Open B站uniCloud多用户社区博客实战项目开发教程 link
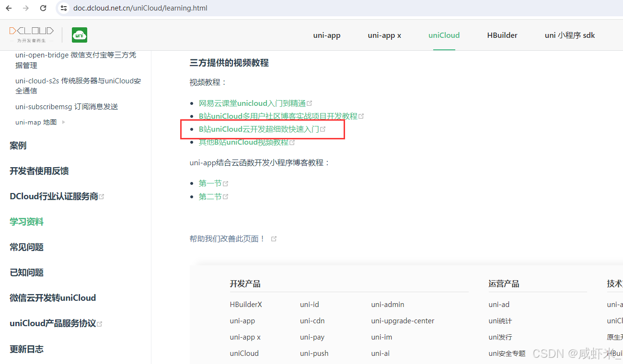The image size is (623, 364). tap(278, 116)
